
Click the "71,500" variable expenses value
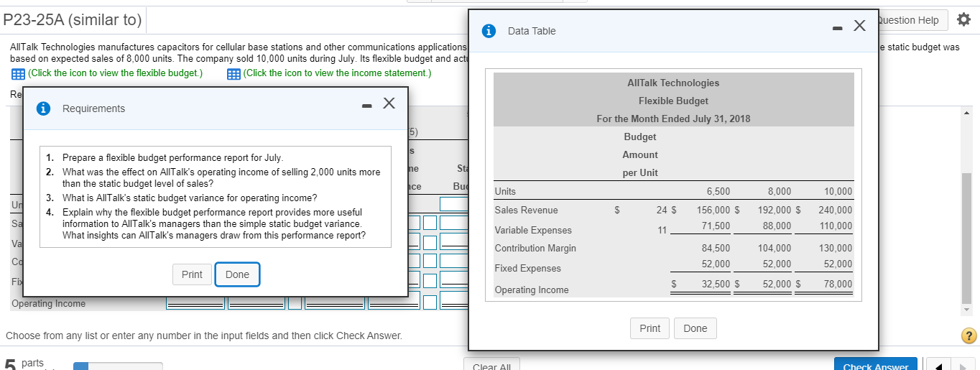tap(716, 226)
